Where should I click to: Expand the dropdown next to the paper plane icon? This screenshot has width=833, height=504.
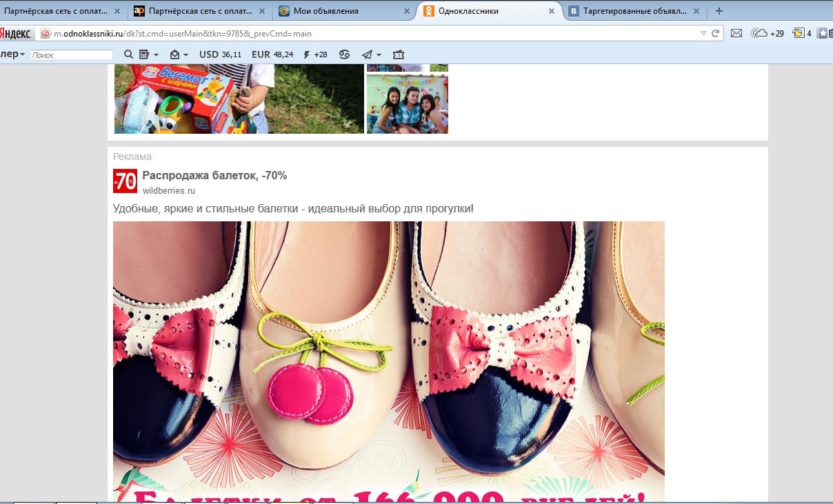coord(379,54)
